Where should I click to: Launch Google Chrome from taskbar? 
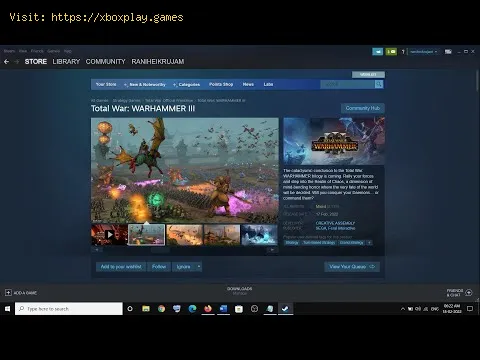tap(161, 309)
